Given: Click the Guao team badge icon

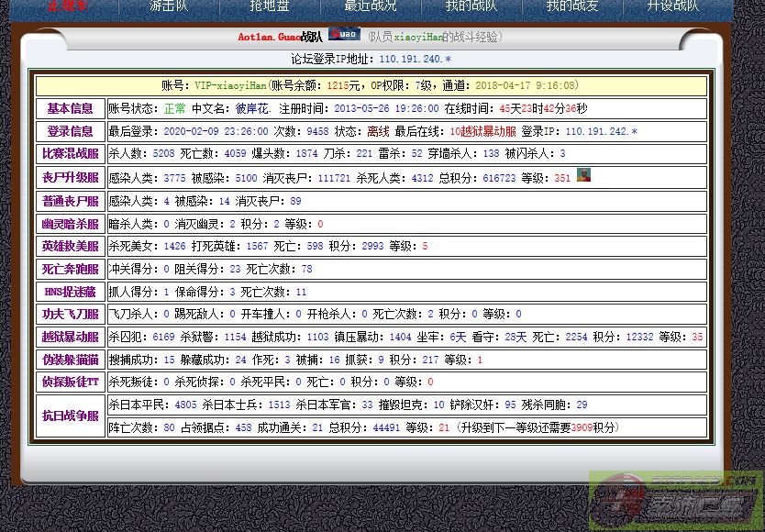Looking at the screenshot, I should (345, 34).
